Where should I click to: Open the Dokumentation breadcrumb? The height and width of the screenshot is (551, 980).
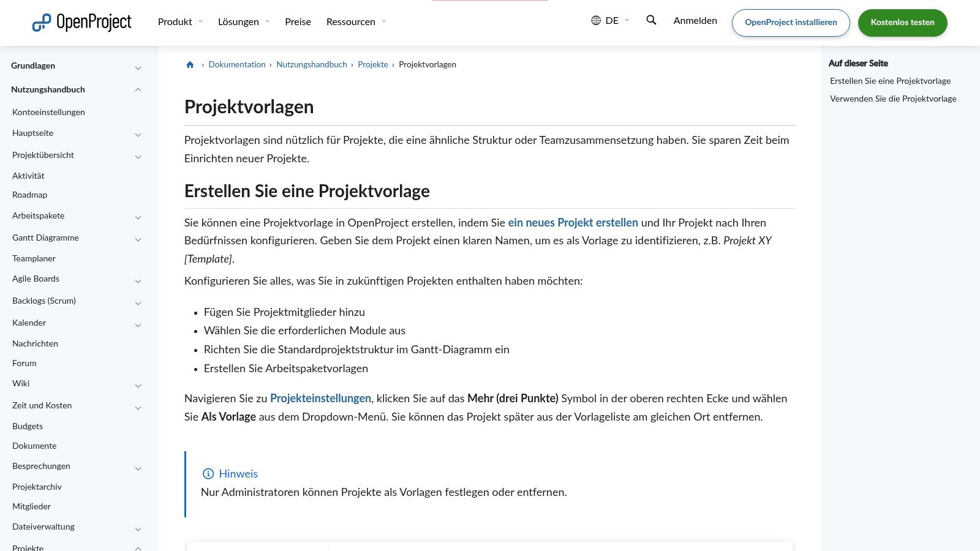tap(237, 64)
